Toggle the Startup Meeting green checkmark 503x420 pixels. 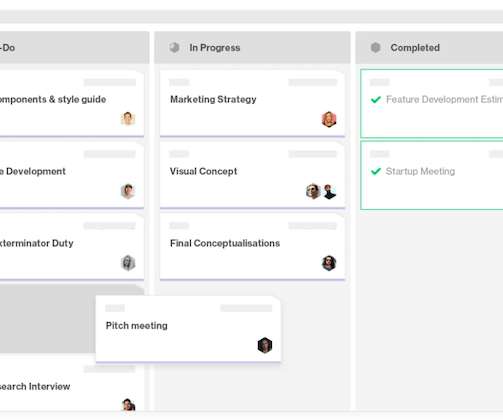coord(376,171)
